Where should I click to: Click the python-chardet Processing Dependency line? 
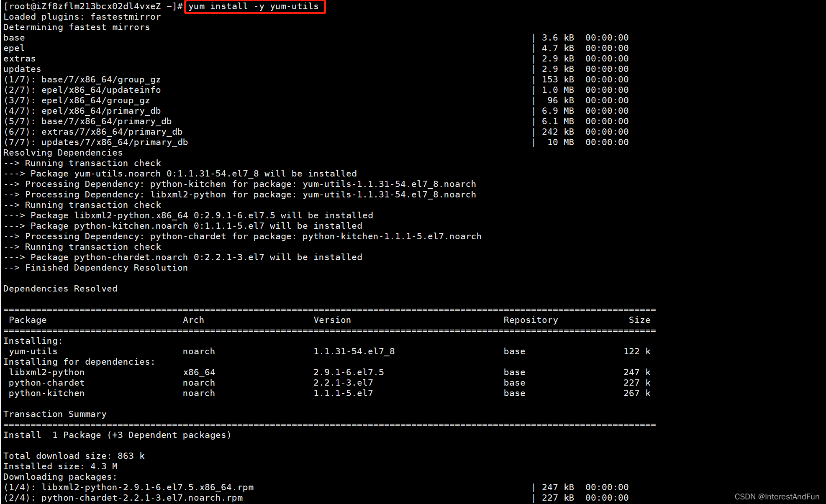click(243, 236)
